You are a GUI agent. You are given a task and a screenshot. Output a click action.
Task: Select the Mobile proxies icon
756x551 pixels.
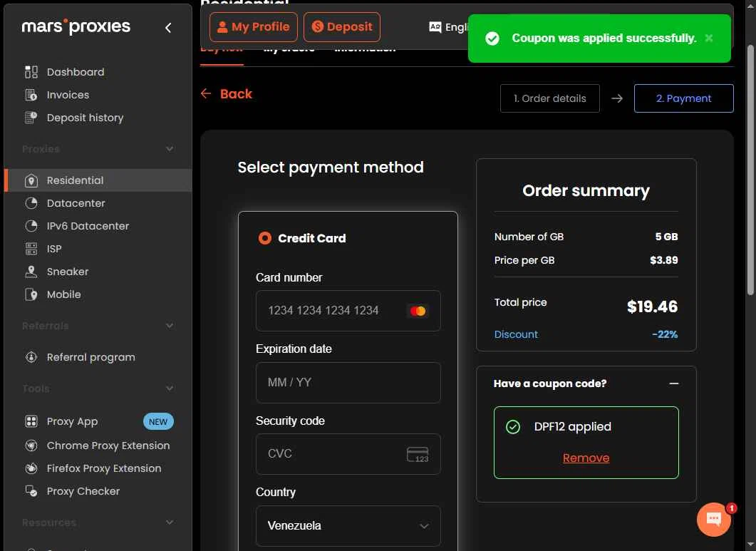coord(31,294)
